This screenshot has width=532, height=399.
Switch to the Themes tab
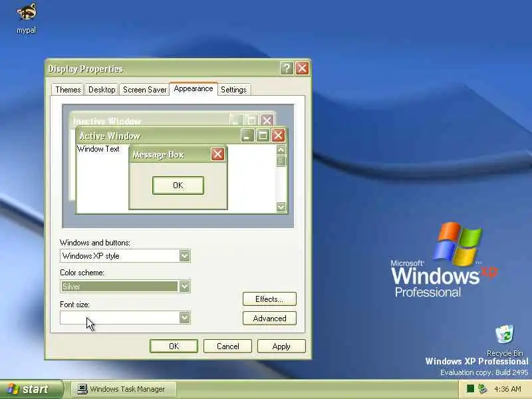pos(68,90)
